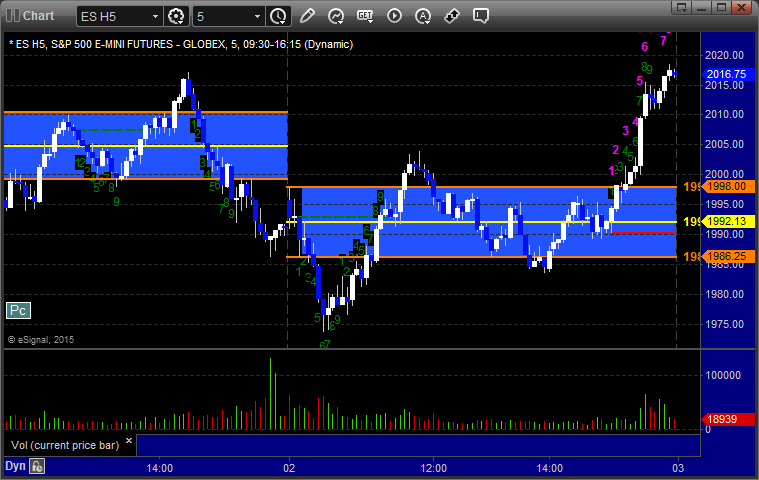Open the symbol settings gear menu
The height and width of the screenshot is (480, 759).
point(176,16)
